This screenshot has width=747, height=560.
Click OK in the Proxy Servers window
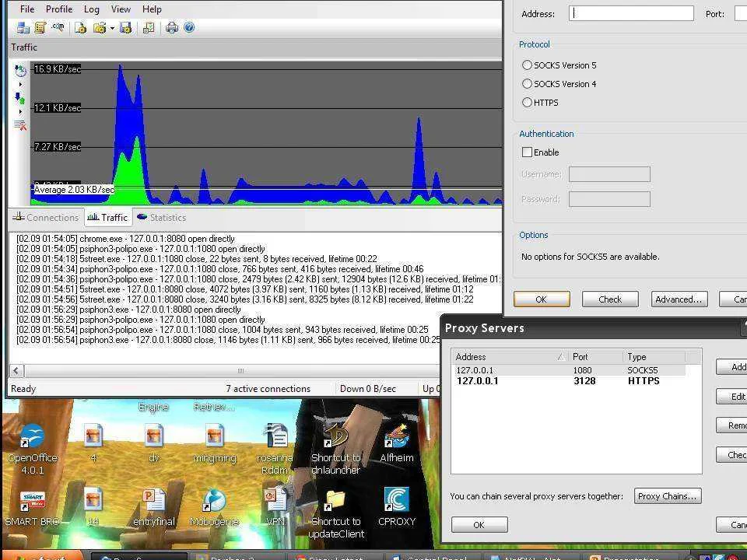point(479,525)
